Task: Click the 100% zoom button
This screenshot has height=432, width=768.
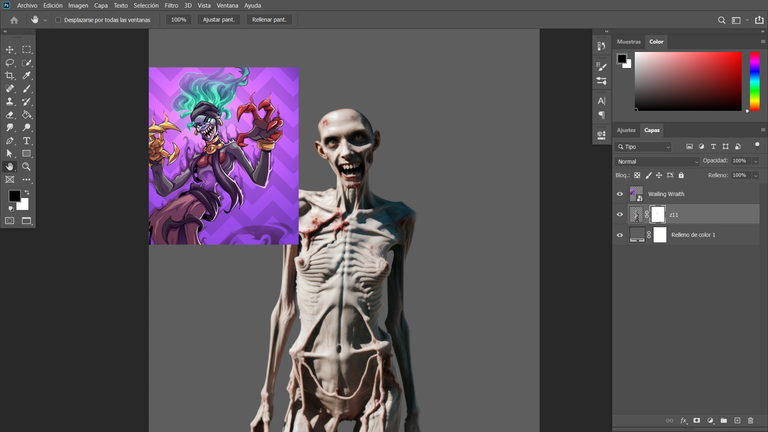Action: pos(179,20)
